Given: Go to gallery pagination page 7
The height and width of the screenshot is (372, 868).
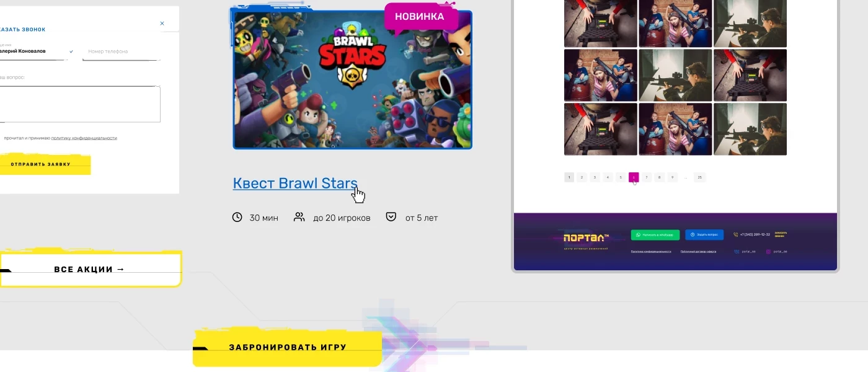Looking at the screenshot, I should tap(647, 177).
